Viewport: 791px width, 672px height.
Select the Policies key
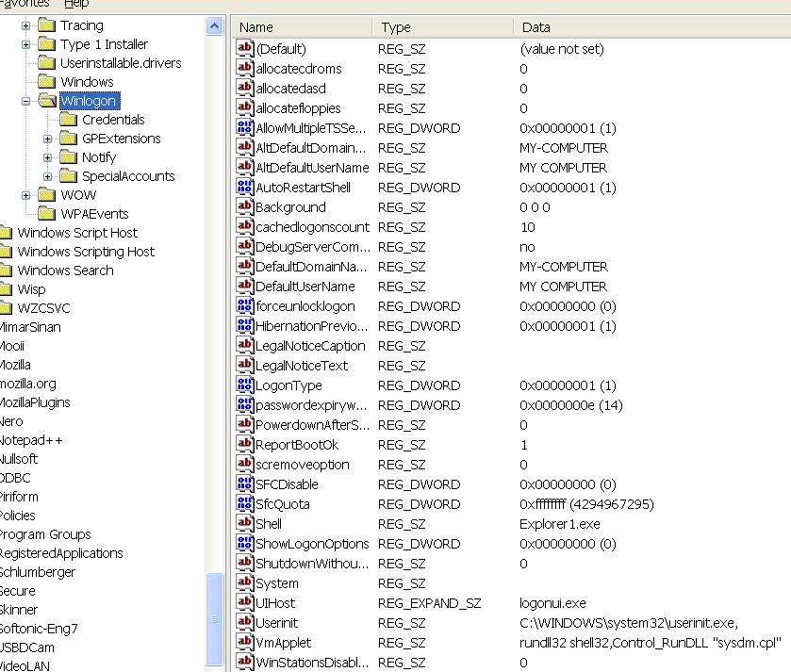18,516
